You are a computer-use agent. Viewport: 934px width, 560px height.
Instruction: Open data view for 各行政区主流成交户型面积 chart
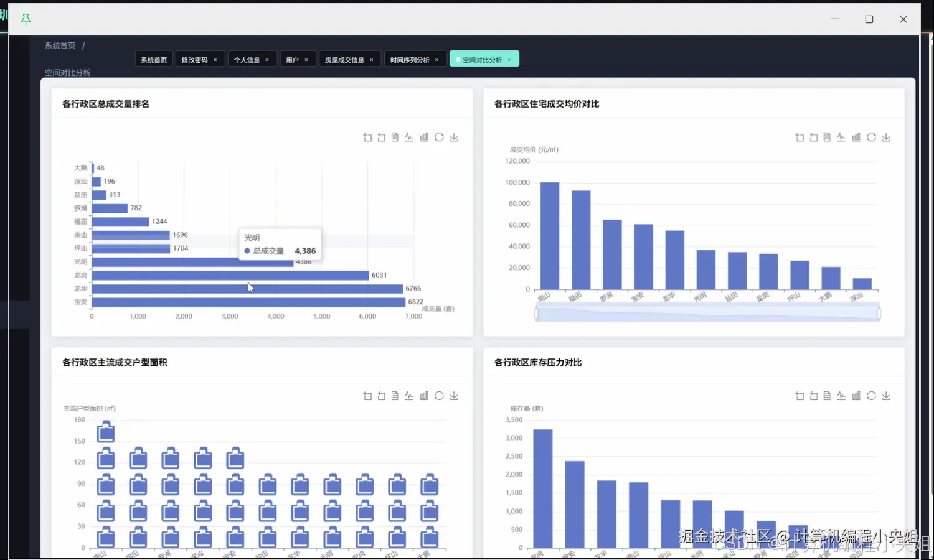point(395,396)
